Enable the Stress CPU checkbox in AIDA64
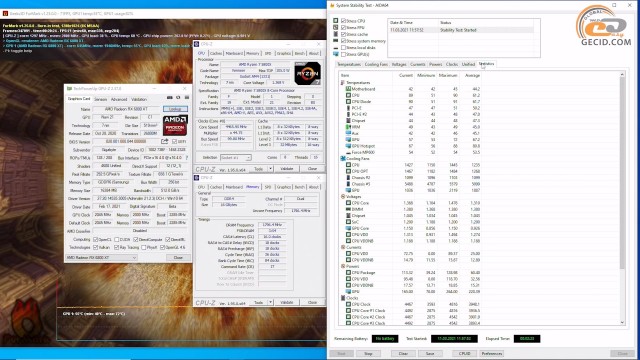Screen dimensions: 640x360 click(343, 20)
